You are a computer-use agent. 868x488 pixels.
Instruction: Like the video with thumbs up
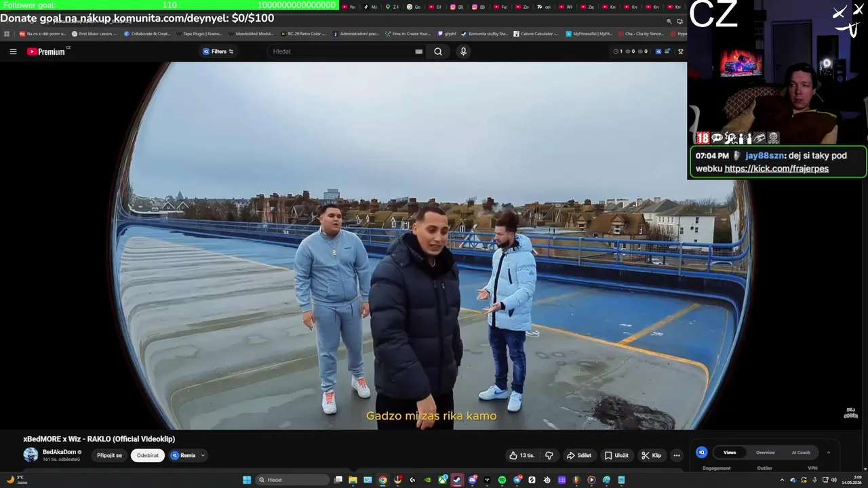(x=521, y=455)
